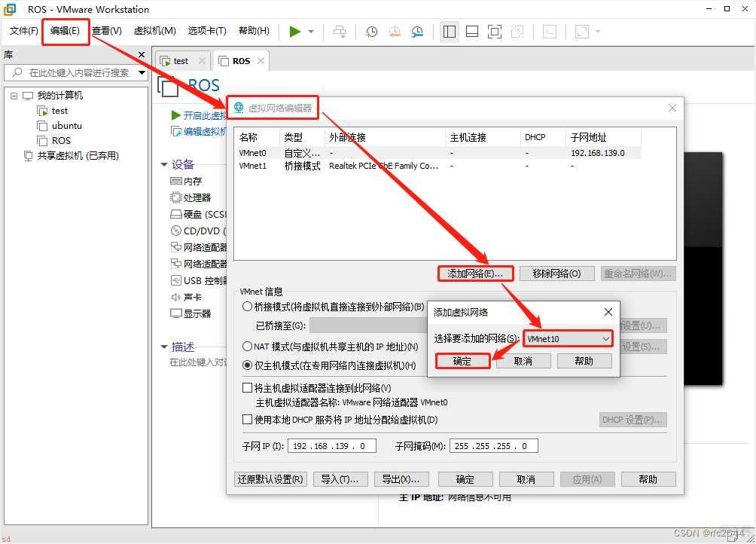This screenshot has height=544, width=756.
Task: Select the 仅主机模式 radio button
Action: pos(247,365)
